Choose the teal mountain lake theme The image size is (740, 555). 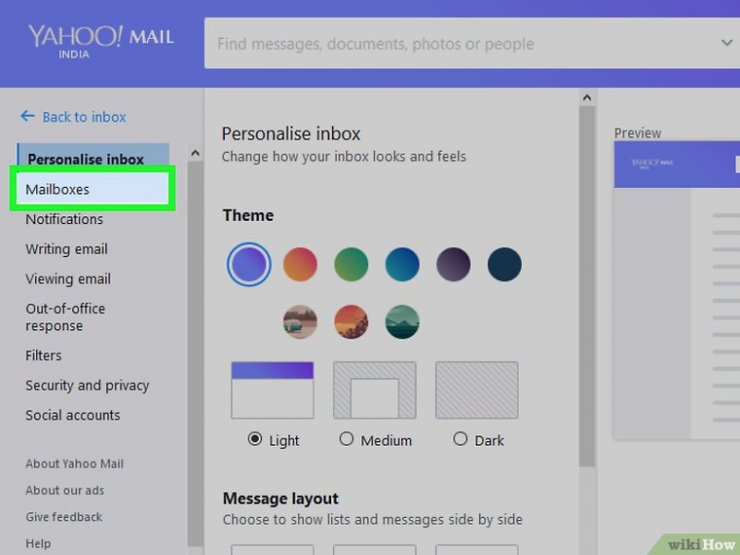402,322
